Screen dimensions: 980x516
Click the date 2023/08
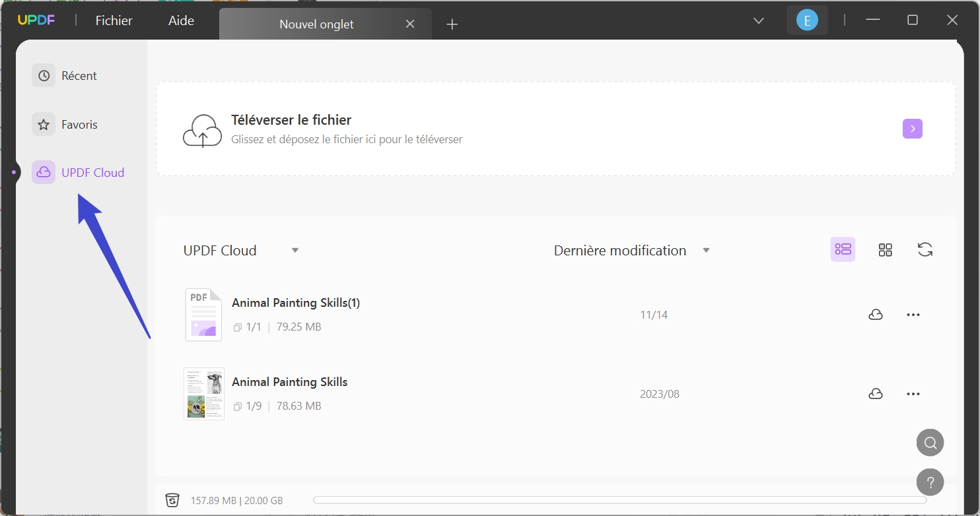(x=659, y=394)
